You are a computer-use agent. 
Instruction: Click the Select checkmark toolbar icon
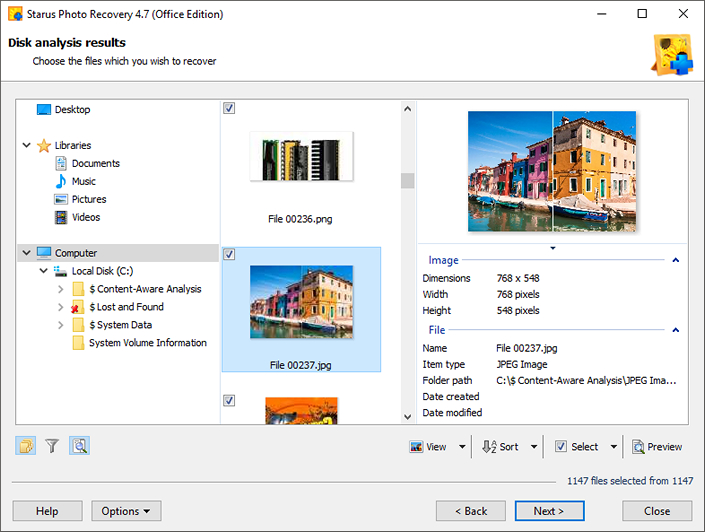561,446
